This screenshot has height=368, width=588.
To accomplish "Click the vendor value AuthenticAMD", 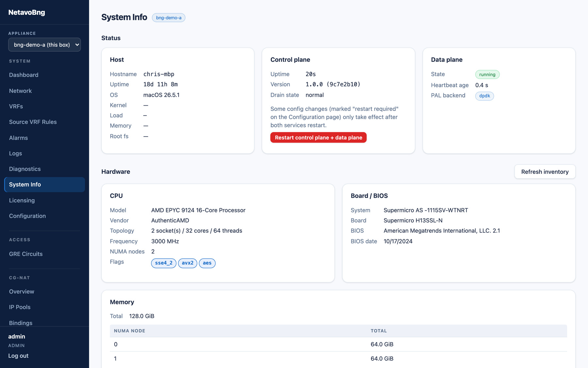I will (170, 220).
